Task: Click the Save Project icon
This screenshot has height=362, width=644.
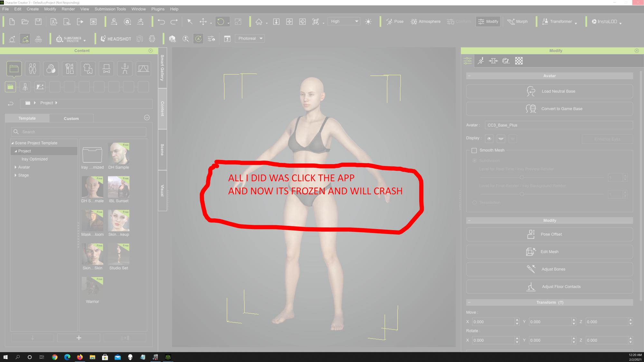Action: (38, 22)
